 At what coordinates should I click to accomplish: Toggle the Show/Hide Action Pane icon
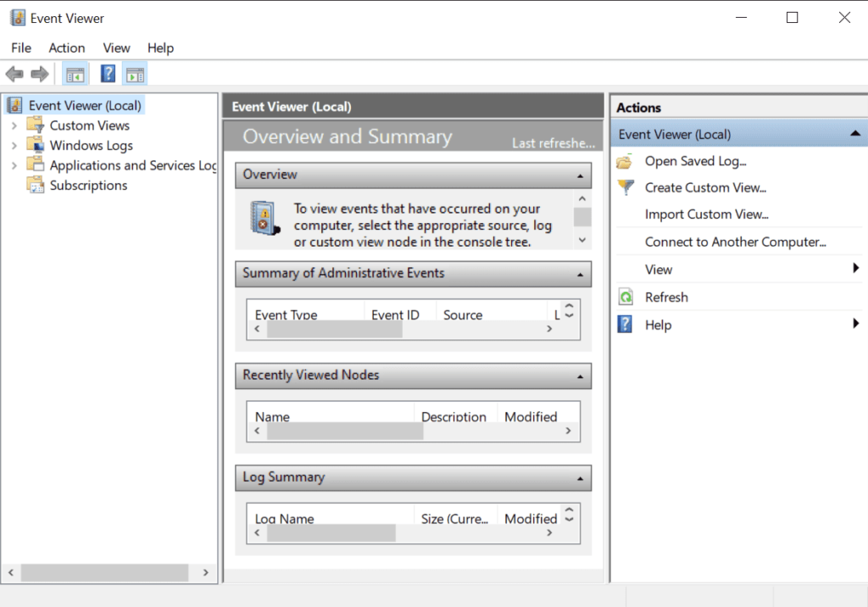click(135, 74)
